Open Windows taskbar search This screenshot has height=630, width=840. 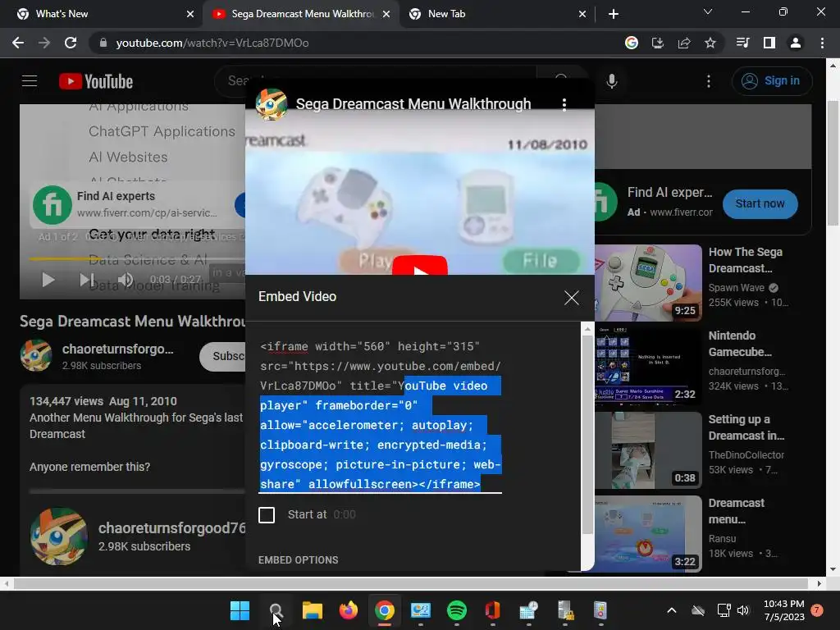coord(276,610)
